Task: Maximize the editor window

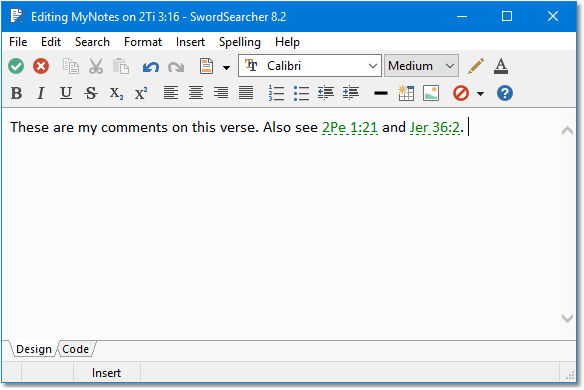Action: pos(507,16)
